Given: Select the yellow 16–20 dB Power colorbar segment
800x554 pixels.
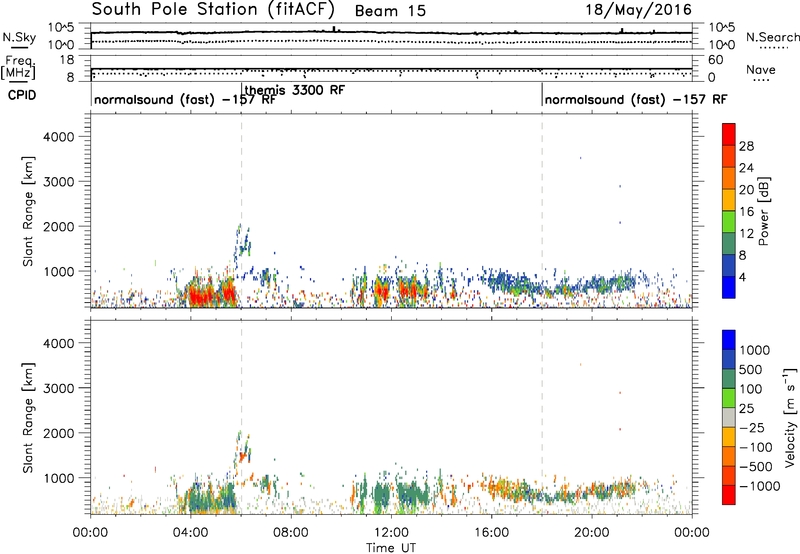Looking at the screenshot, I should point(729,200).
